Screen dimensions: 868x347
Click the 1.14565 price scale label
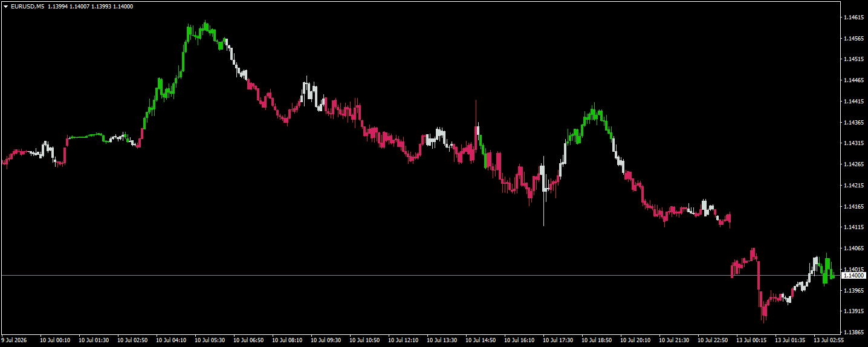pos(852,38)
